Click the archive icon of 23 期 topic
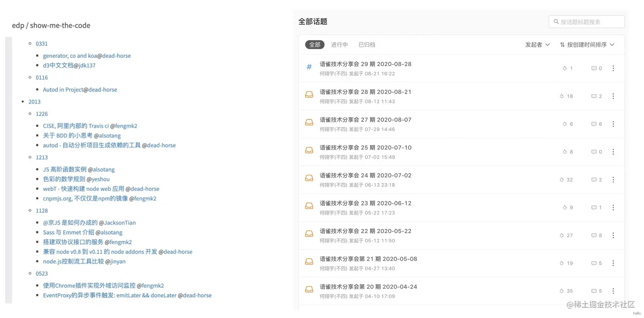The height and width of the screenshot is (318, 644). point(309,206)
